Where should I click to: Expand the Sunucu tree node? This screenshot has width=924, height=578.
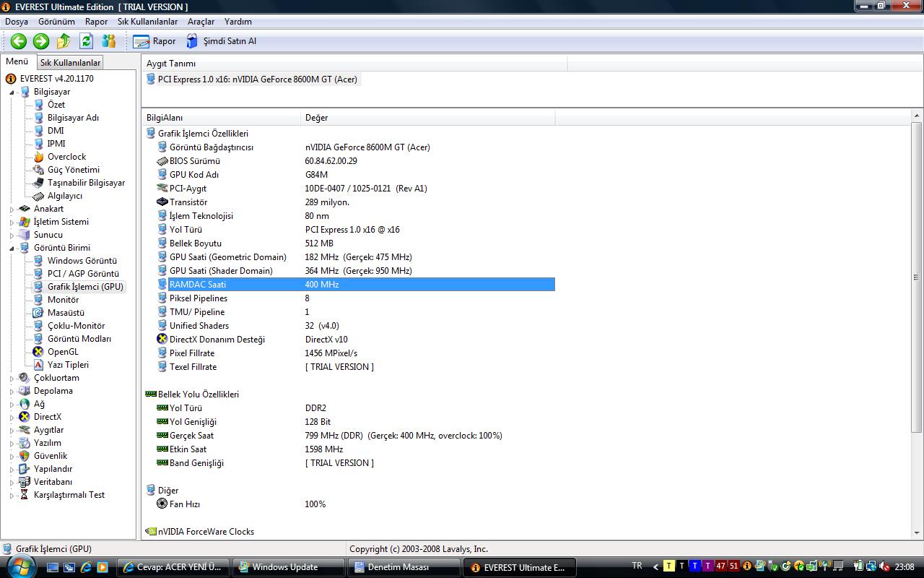point(12,235)
